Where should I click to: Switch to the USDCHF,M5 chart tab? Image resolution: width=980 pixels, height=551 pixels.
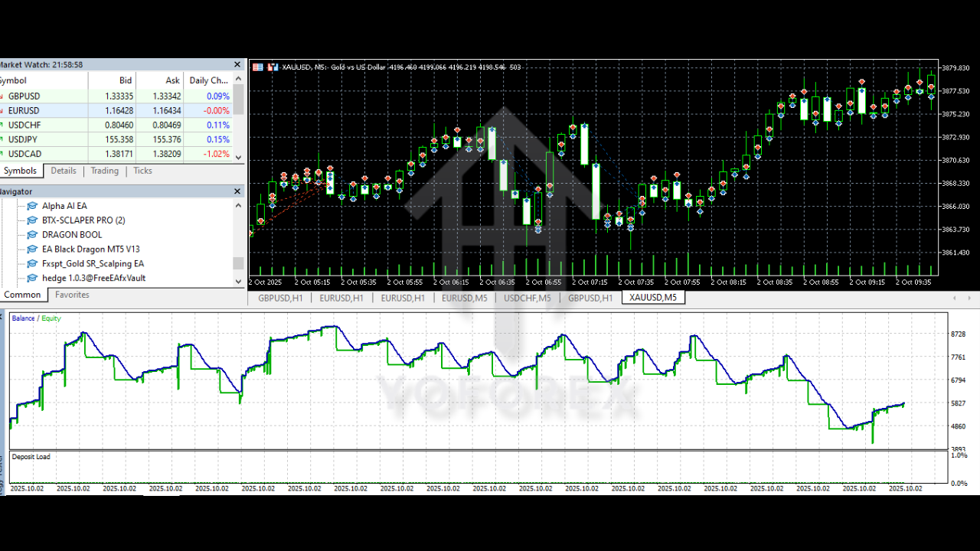click(x=527, y=298)
